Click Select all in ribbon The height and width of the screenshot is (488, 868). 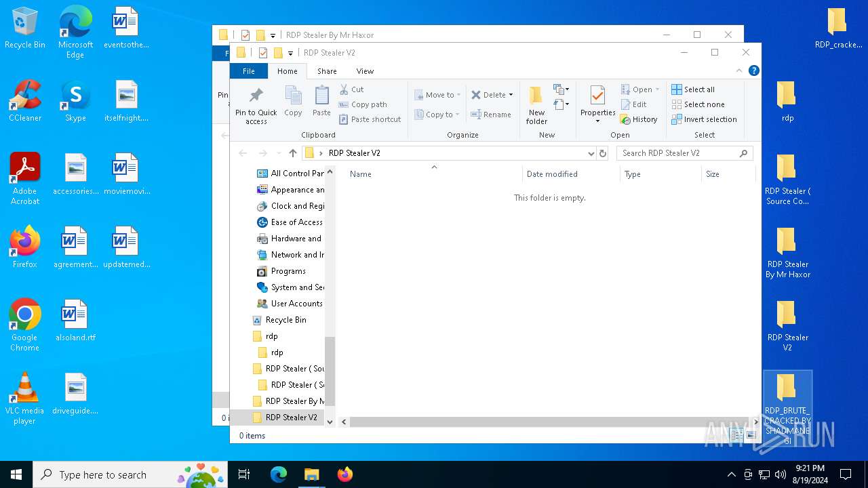[693, 89]
